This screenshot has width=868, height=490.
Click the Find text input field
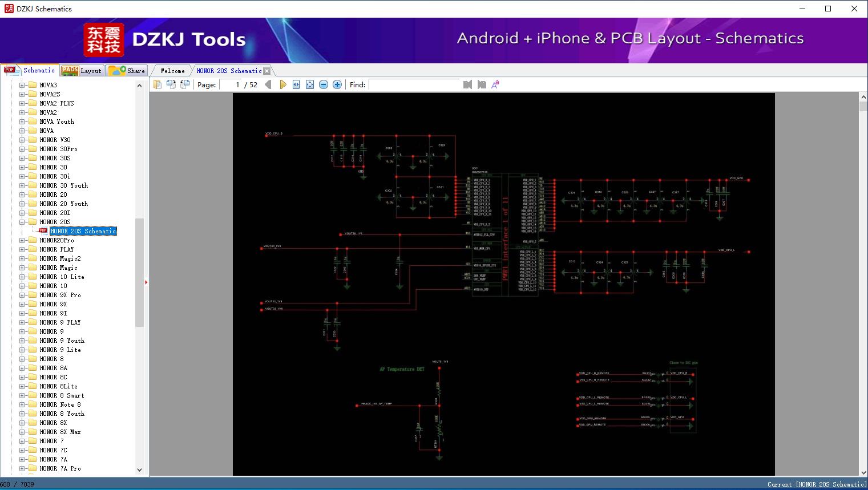tap(414, 84)
